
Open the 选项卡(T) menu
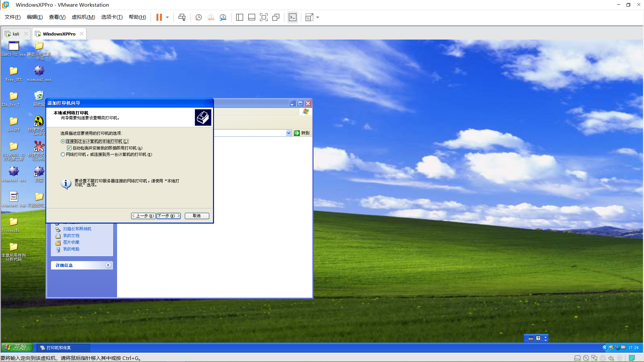click(x=112, y=17)
